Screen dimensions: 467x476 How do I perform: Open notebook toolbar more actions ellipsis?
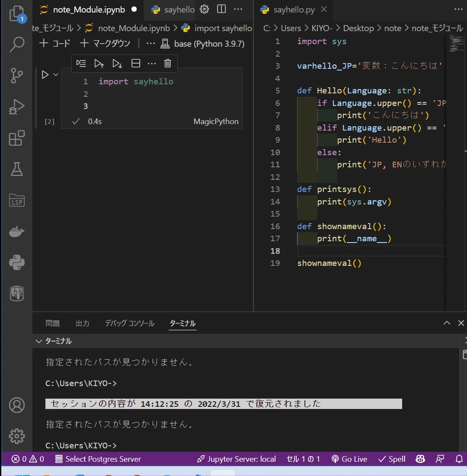click(x=150, y=43)
